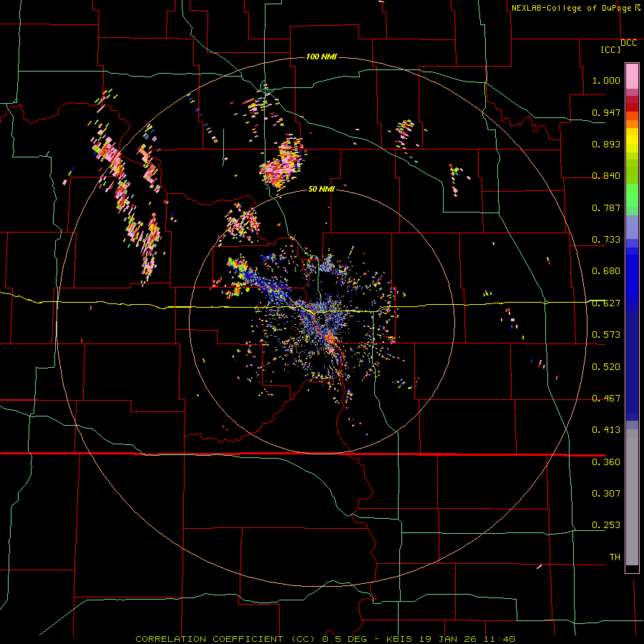Click the 0.947 scale value
Screen dimensions: 644x644
pyautogui.click(x=606, y=112)
